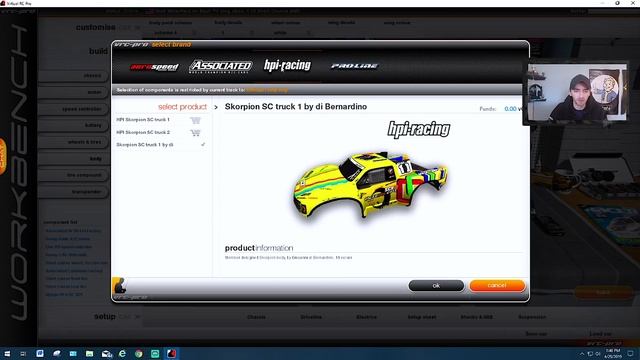Click the yellow Skorpion truck body preview
This screenshot has width=640, height=360.
click(371, 185)
